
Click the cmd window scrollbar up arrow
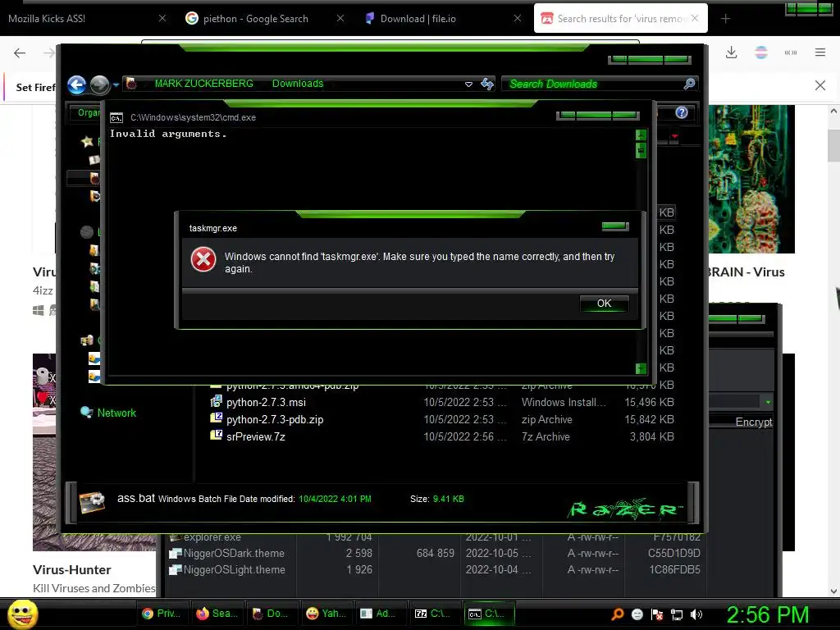click(x=641, y=135)
